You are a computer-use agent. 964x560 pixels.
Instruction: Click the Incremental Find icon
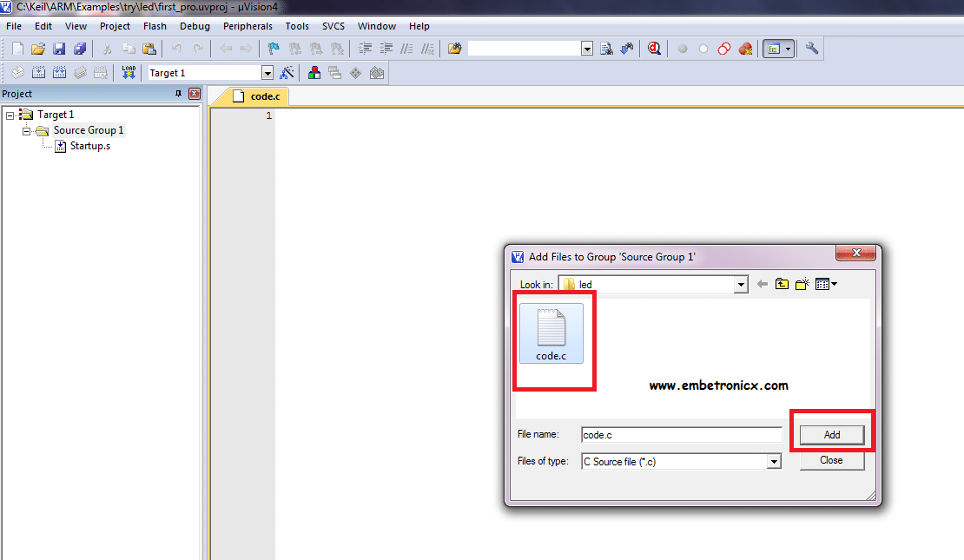click(x=627, y=49)
